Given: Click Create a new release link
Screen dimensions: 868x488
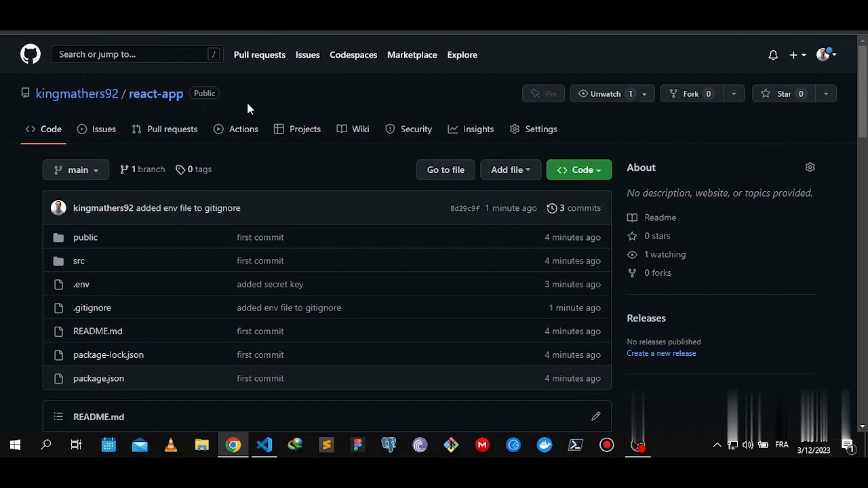Looking at the screenshot, I should (661, 353).
